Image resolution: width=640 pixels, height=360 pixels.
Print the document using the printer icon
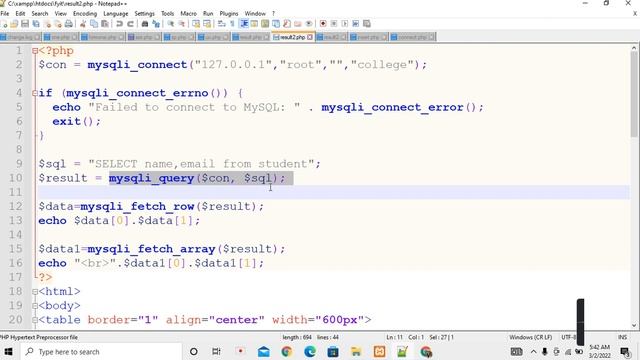[69, 24]
